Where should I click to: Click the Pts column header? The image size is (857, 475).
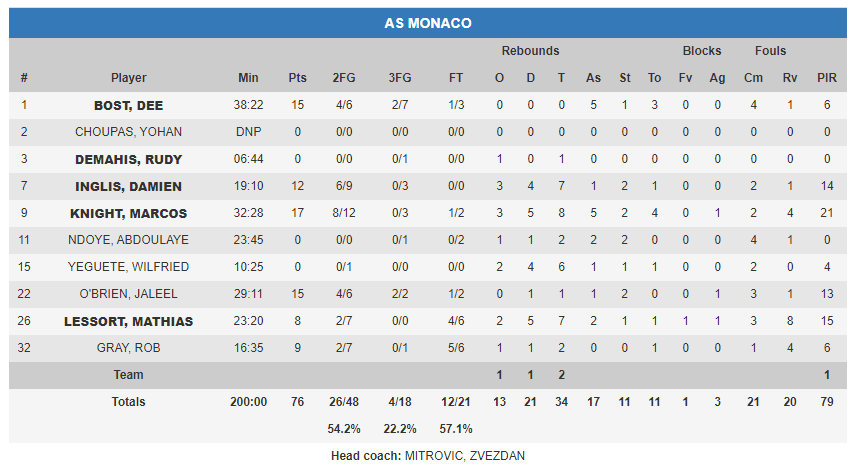(x=297, y=78)
